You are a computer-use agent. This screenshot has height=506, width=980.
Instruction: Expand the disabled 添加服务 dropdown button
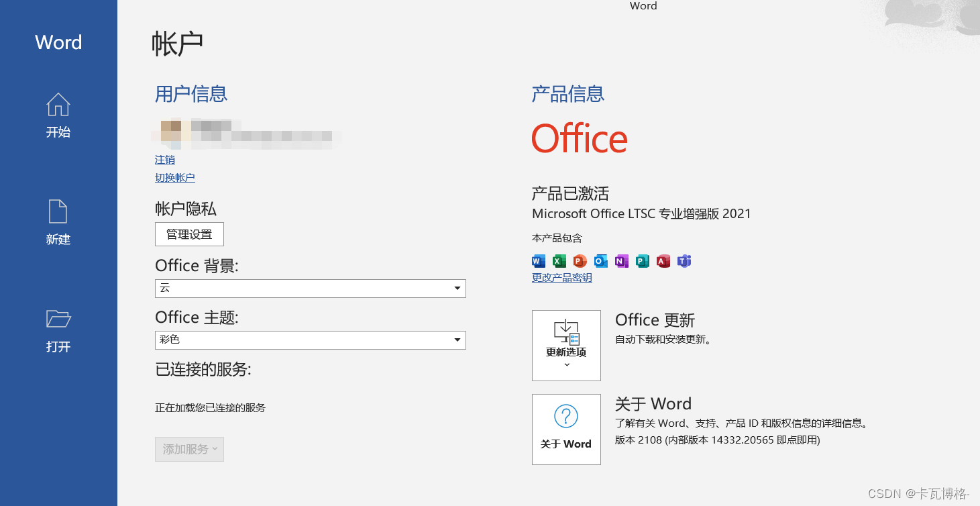(189, 449)
